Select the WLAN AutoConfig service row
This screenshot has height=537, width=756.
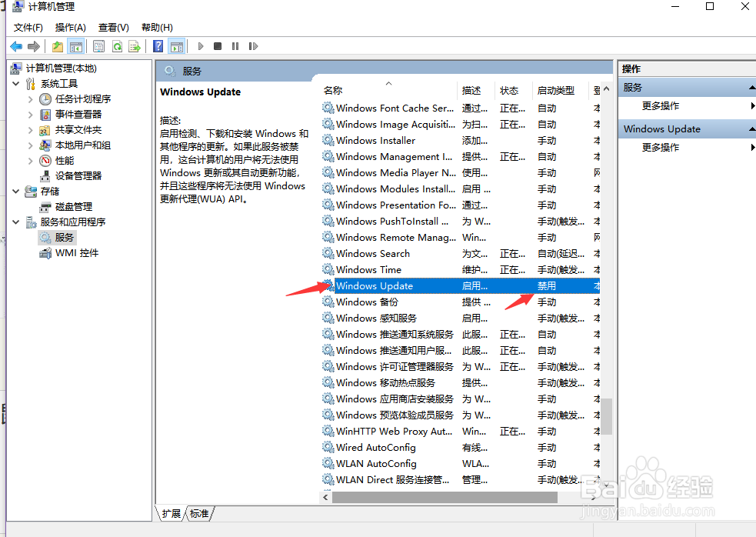pos(461,464)
